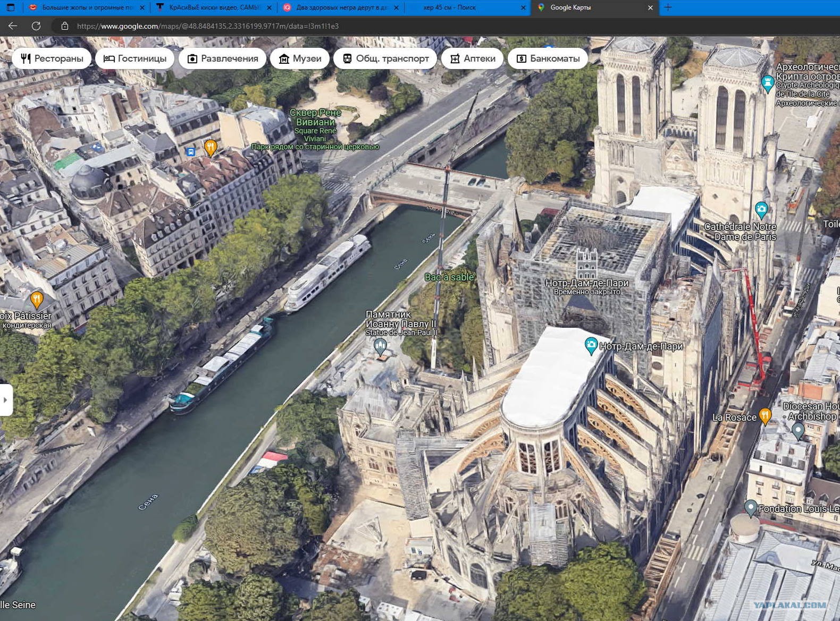This screenshot has width=840, height=621.
Task: Filter the map by Гостиницы
Action: pyautogui.click(x=135, y=58)
